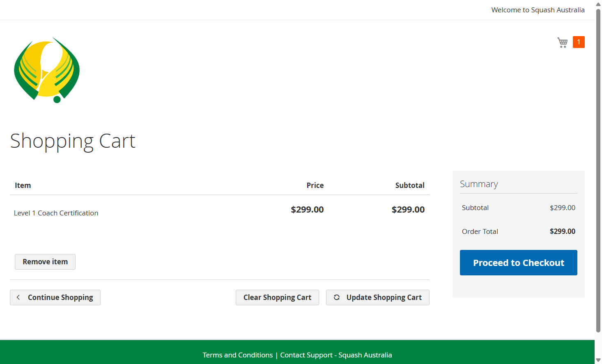
Task: Click the Item column header
Action: [23, 185]
